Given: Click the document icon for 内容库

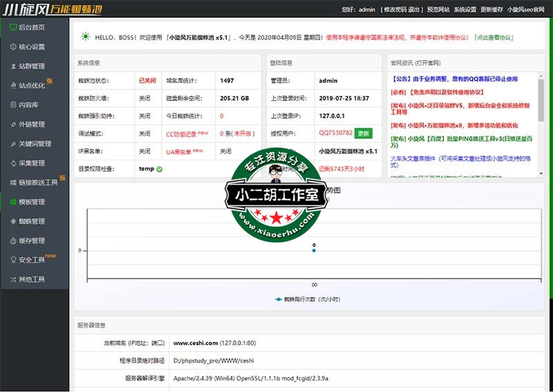Looking at the screenshot, I should (13, 105).
